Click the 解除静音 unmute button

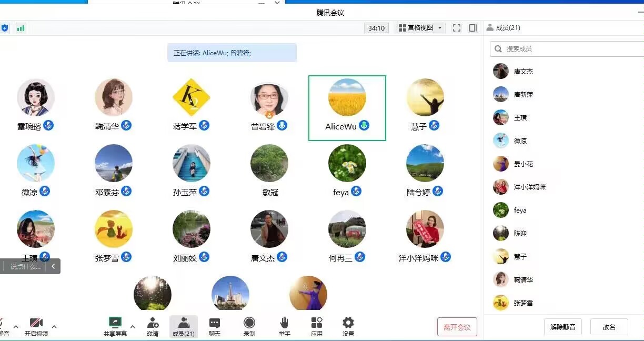tap(562, 327)
